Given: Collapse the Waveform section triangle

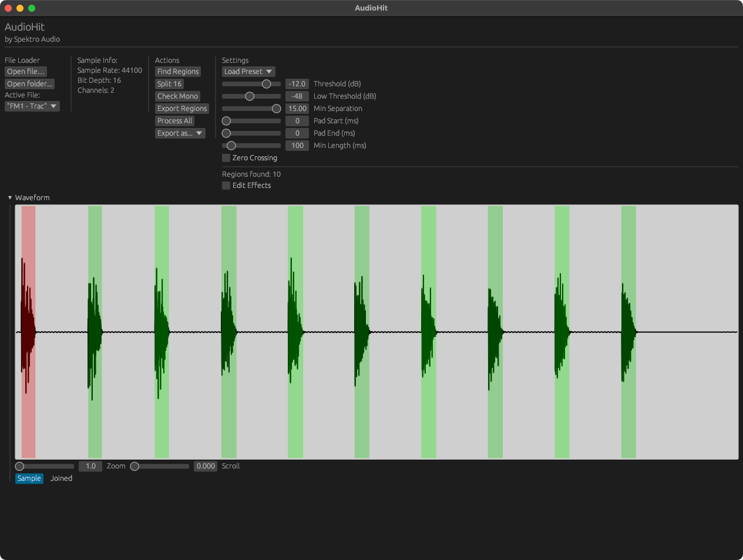Looking at the screenshot, I should pos(10,198).
